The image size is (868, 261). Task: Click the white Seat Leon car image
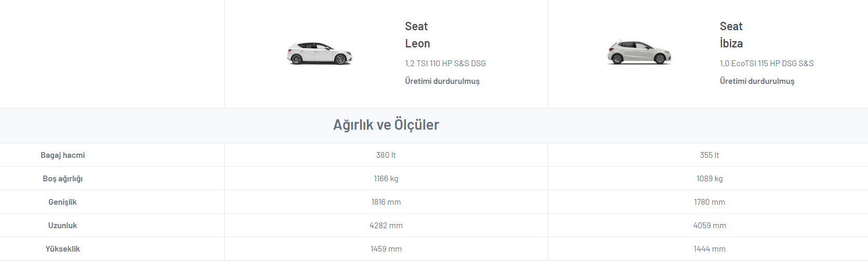(320, 53)
